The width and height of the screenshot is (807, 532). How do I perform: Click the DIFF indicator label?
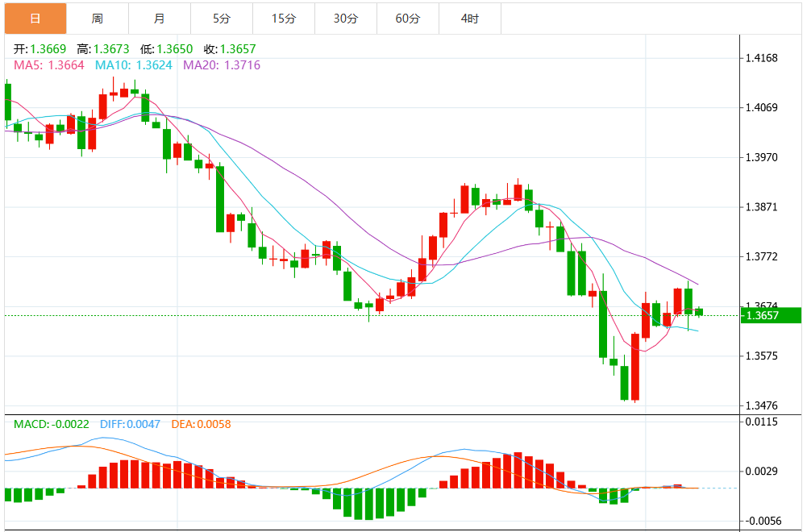click(x=131, y=423)
